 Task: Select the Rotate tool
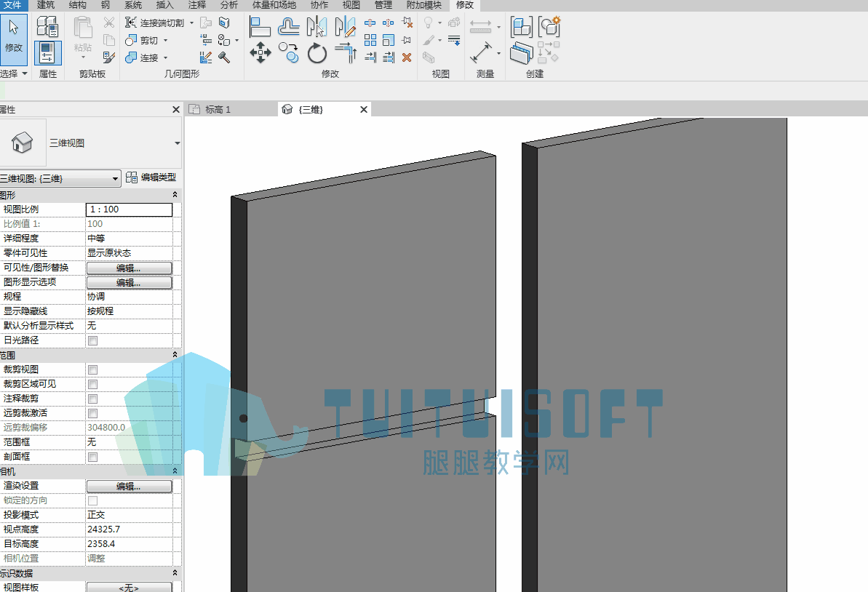tap(317, 54)
